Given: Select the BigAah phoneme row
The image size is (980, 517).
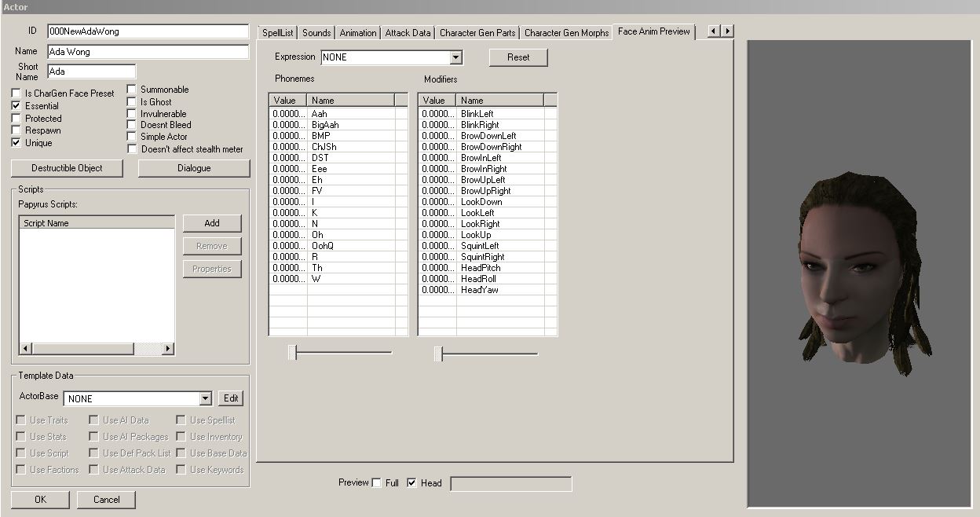Looking at the screenshot, I should (338, 125).
